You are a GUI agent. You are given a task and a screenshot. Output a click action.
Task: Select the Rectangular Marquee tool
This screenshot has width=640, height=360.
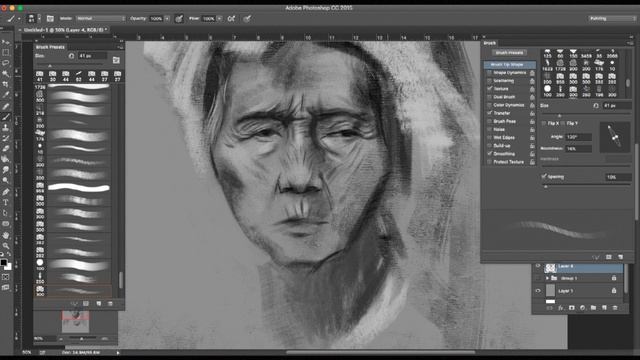[x=5, y=53]
